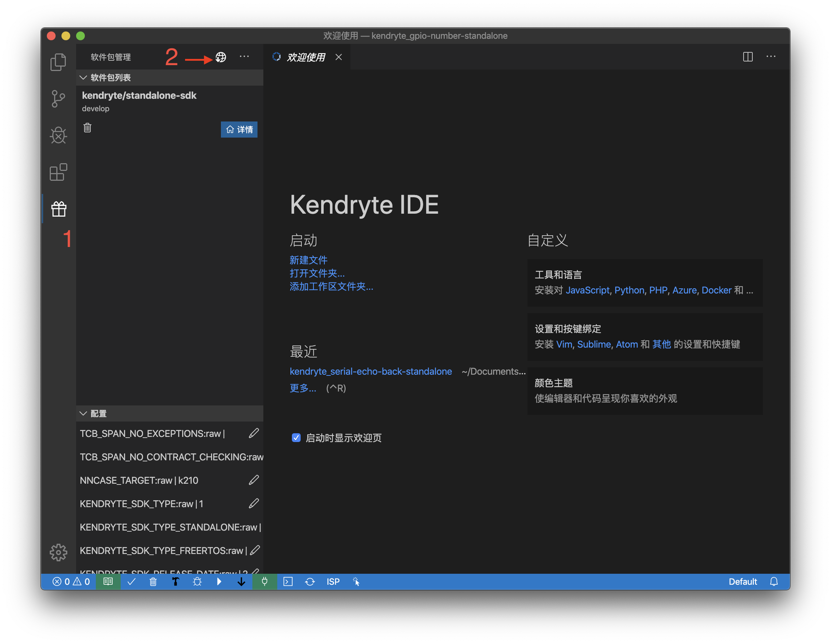Click ISP in the status bar
The height and width of the screenshot is (644, 831).
point(333,581)
